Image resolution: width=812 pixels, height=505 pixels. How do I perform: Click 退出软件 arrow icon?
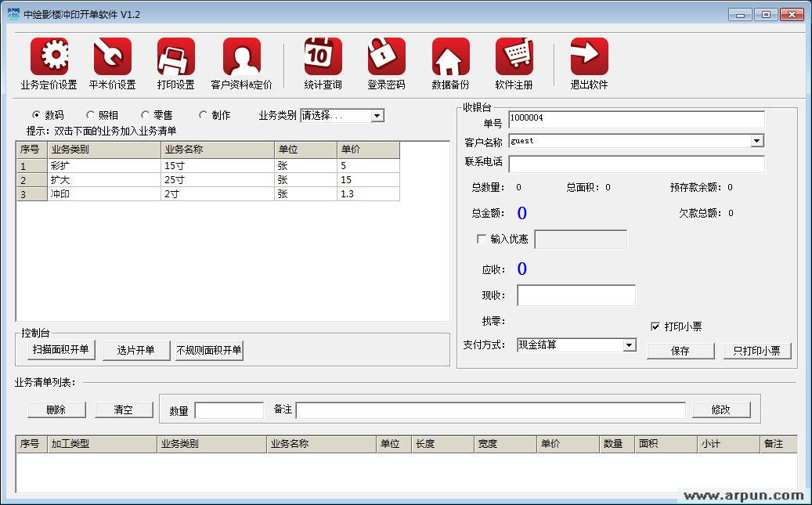tap(589, 57)
